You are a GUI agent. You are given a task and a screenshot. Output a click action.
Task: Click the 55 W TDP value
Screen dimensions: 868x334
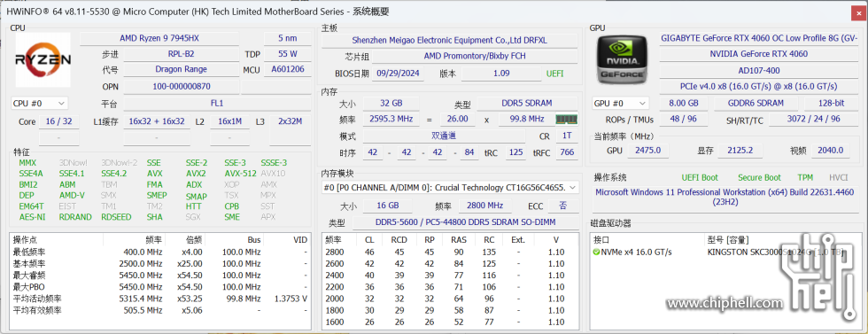pyautogui.click(x=287, y=54)
